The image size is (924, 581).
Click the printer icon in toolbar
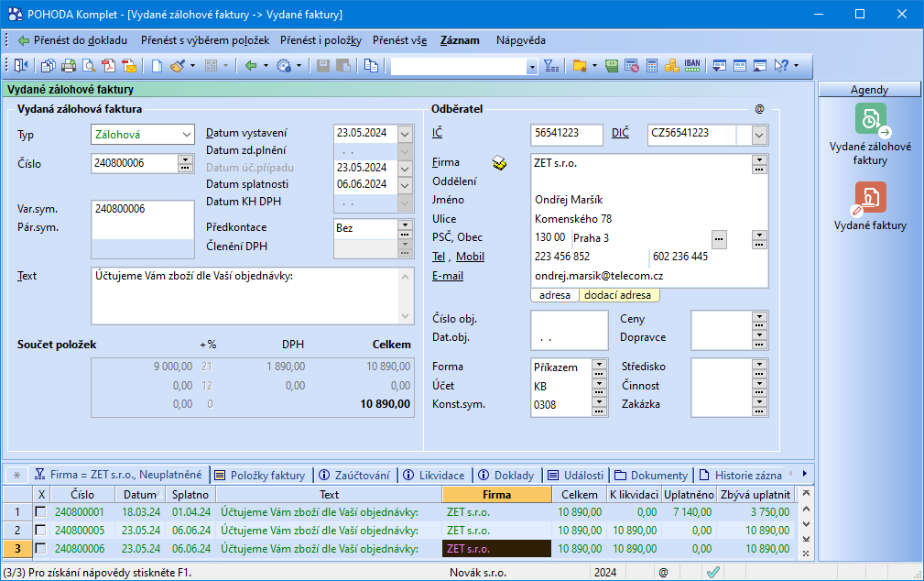click(x=69, y=65)
